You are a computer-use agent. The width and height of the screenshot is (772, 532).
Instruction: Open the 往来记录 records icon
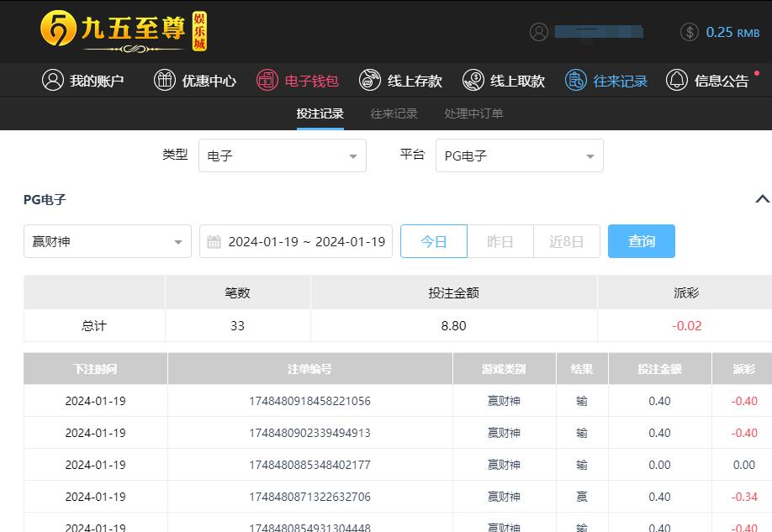(576, 81)
